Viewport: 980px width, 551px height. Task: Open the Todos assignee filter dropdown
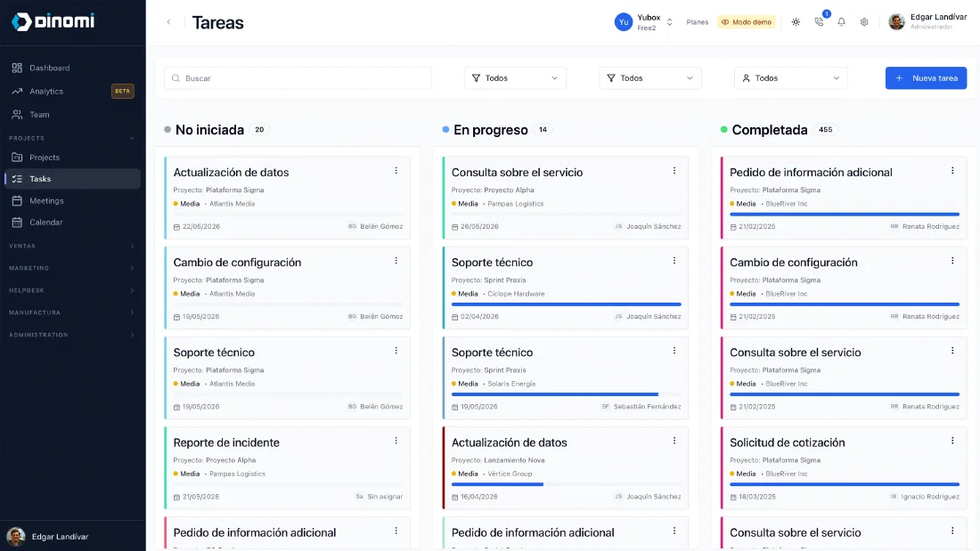coord(790,78)
